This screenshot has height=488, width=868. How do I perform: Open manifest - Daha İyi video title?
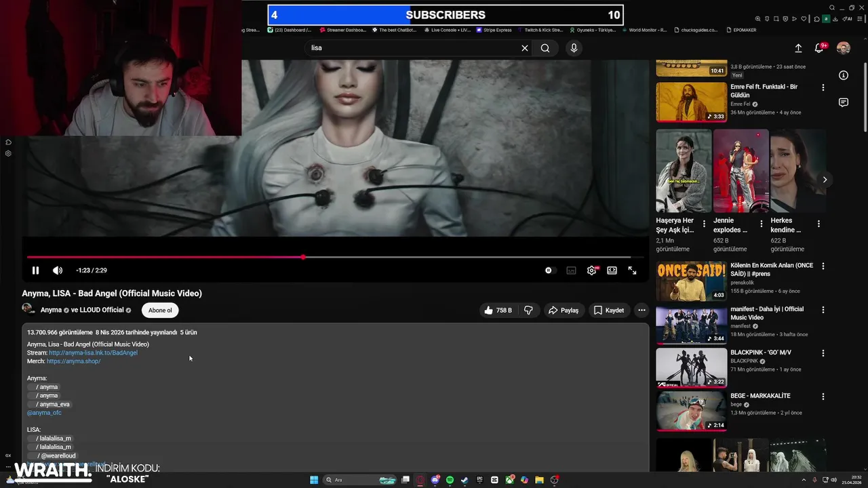tap(767, 313)
